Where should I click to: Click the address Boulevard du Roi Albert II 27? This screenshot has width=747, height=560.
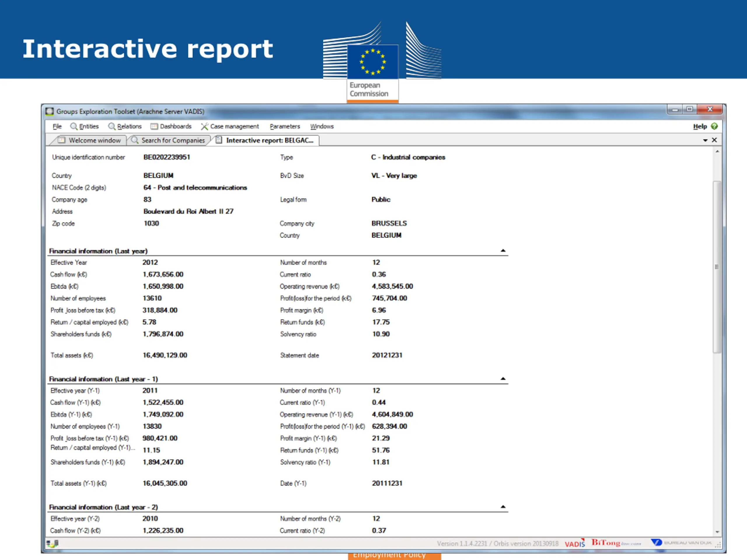point(189,211)
